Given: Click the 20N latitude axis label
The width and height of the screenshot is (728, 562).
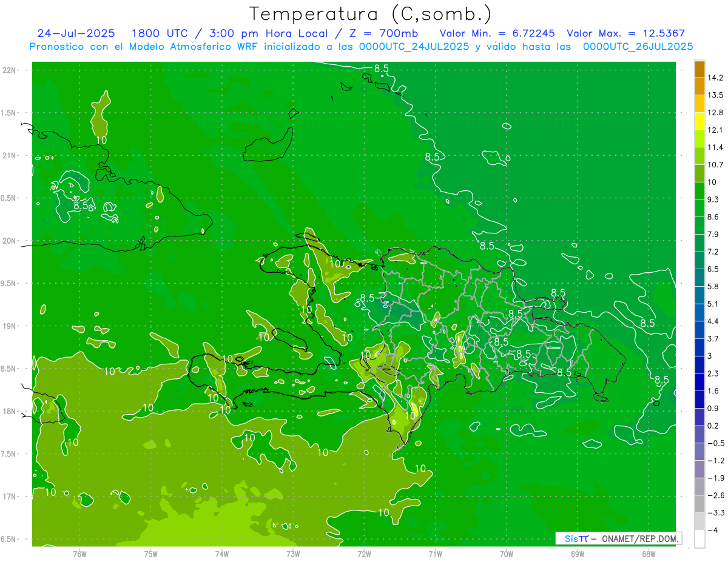Looking at the screenshot, I should click(10, 241).
